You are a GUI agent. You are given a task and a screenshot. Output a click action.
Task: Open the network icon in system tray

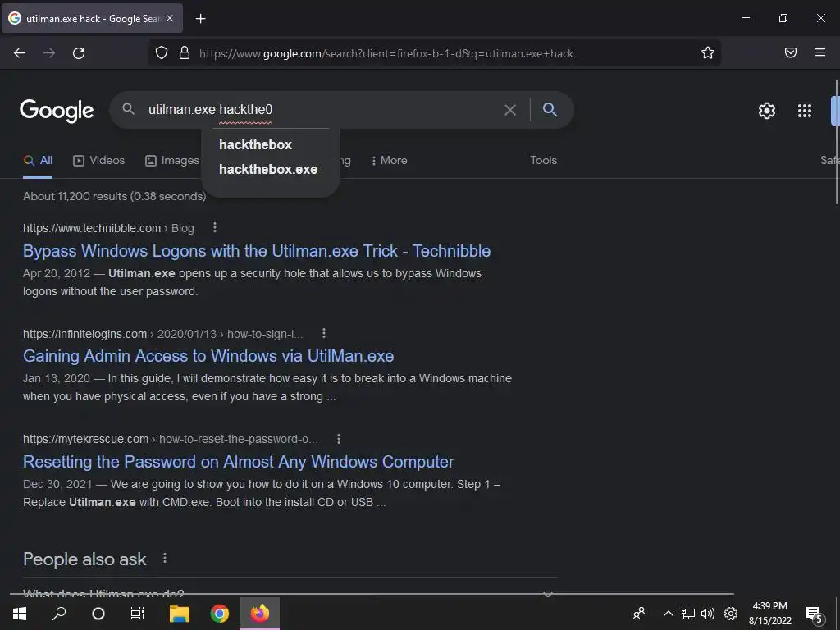tap(688, 614)
